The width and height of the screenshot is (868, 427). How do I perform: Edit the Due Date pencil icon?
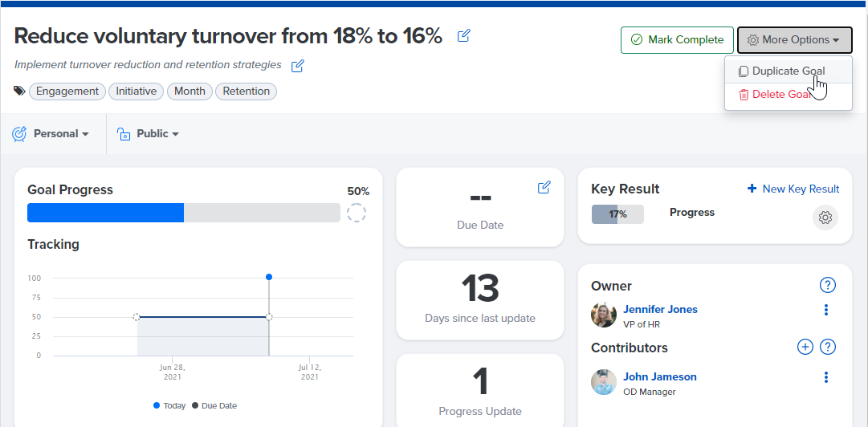click(544, 188)
